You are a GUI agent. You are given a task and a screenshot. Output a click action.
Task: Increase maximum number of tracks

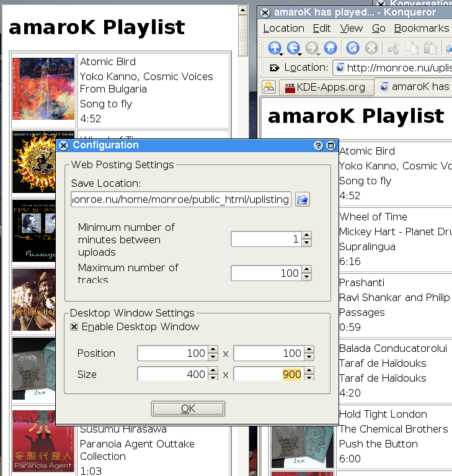[x=307, y=269]
